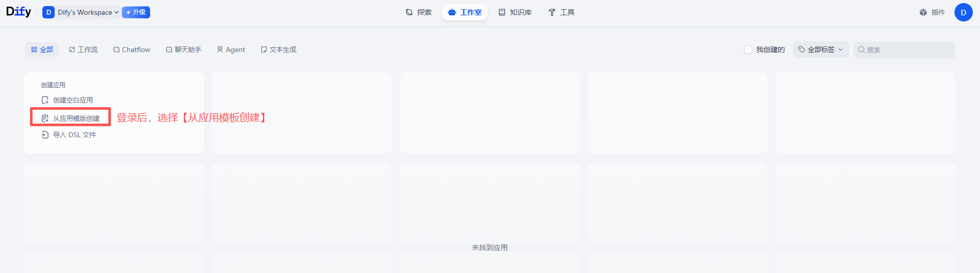Click the 升级 upgrade button
This screenshot has height=273, width=980.
(x=136, y=12)
